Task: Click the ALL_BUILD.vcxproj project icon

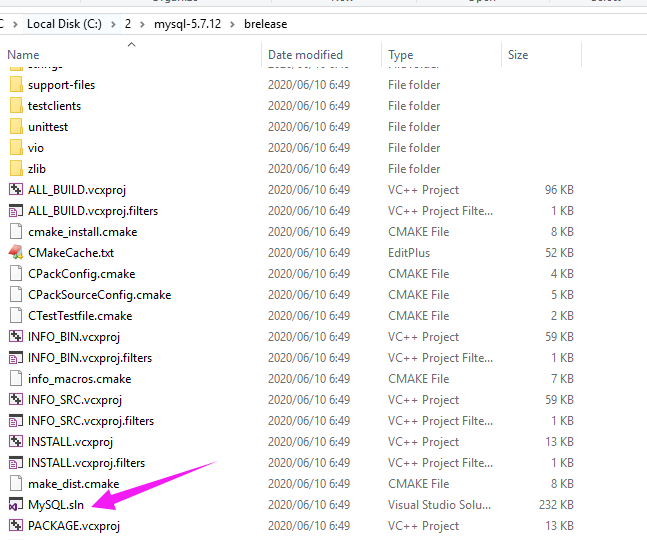Action: [16, 190]
